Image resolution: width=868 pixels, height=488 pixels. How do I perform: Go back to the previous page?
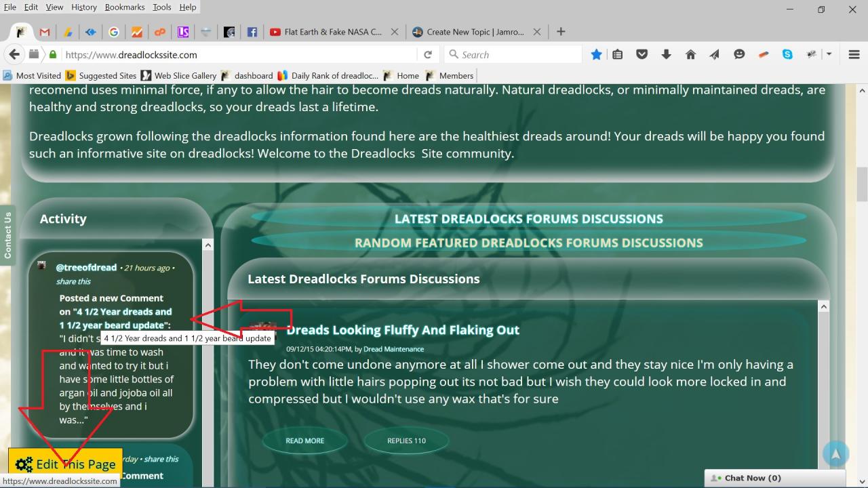tap(14, 55)
